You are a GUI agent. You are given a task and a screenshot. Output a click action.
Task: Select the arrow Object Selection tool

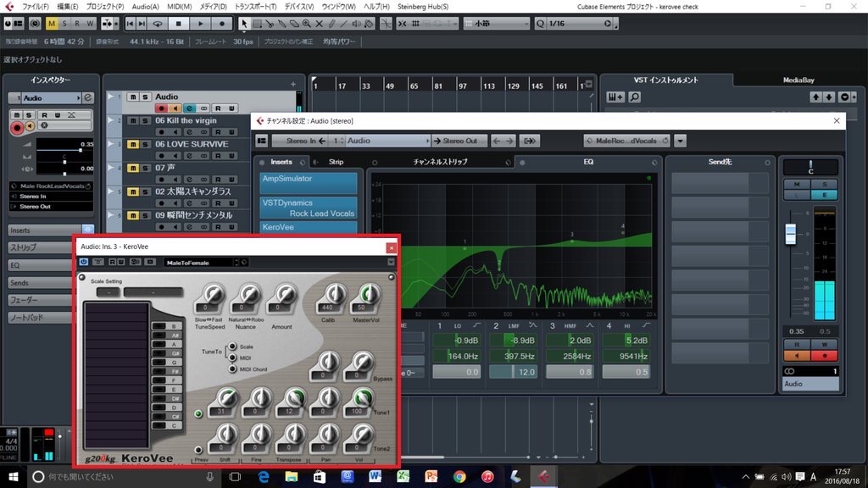coord(244,24)
